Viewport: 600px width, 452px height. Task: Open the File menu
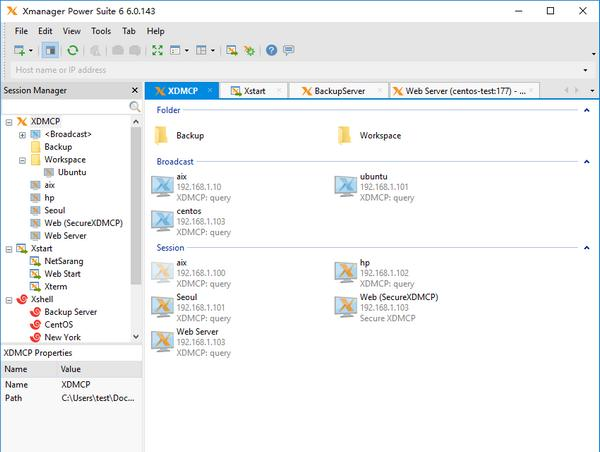click(x=21, y=31)
